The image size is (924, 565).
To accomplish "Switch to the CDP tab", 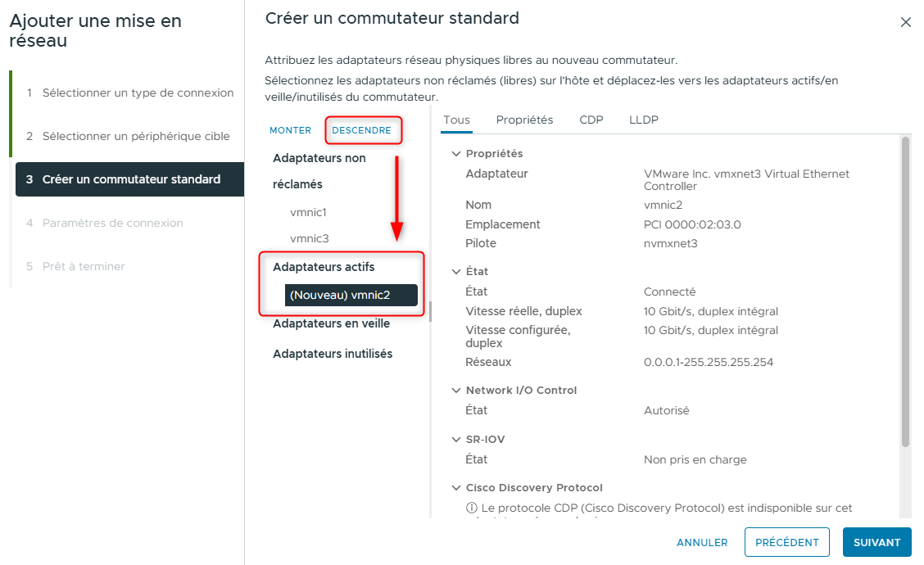I will click(591, 120).
